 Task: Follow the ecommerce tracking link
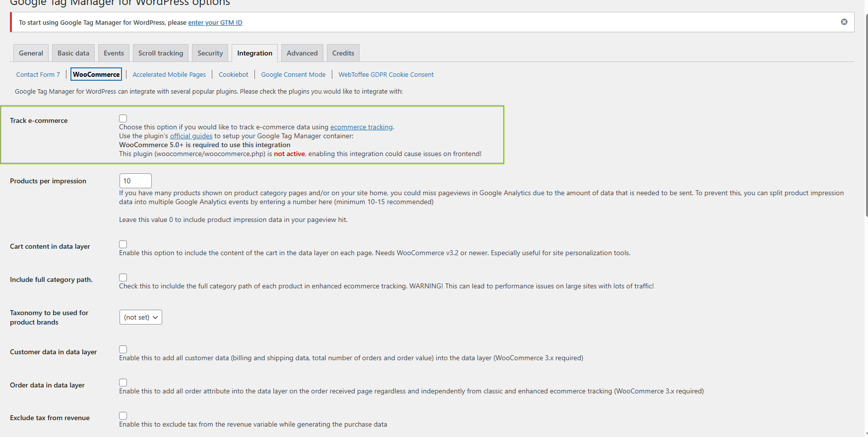click(x=362, y=127)
